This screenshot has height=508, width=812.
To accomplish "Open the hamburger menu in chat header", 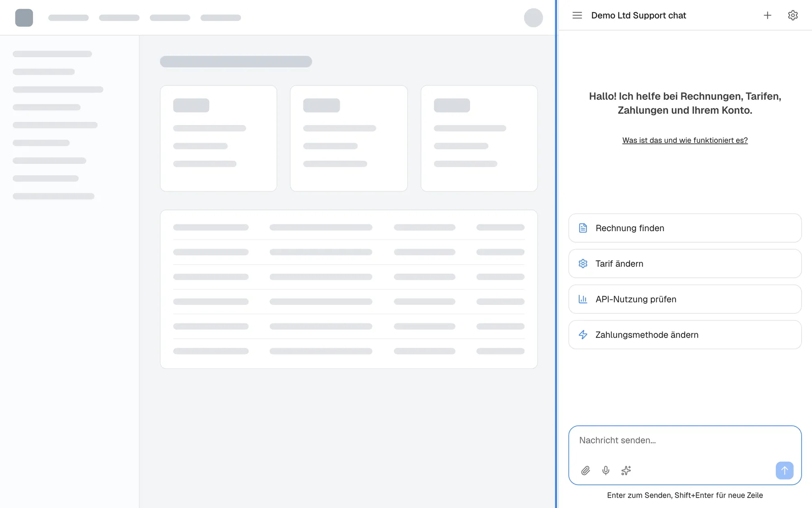I will [x=577, y=15].
